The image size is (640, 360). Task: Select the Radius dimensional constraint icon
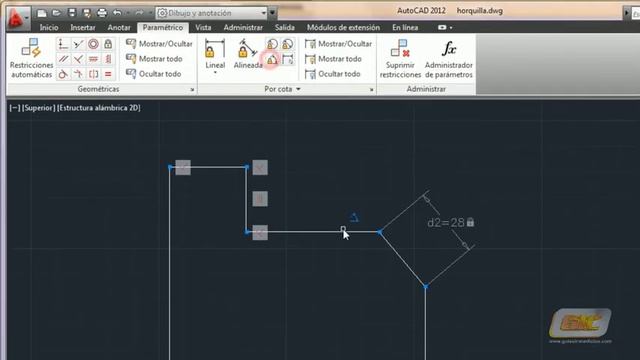272,44
